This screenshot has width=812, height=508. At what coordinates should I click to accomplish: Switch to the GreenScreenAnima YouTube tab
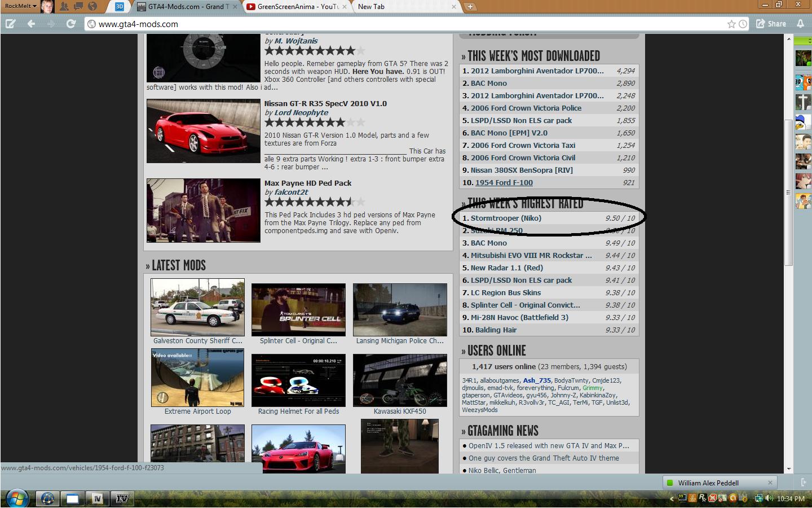tap(297, 7)
